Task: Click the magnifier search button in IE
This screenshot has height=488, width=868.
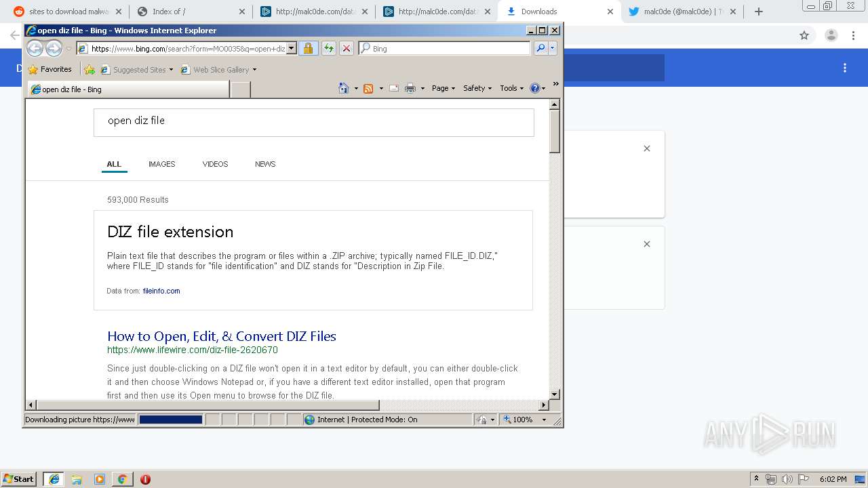Action: (x=540, y=48)
